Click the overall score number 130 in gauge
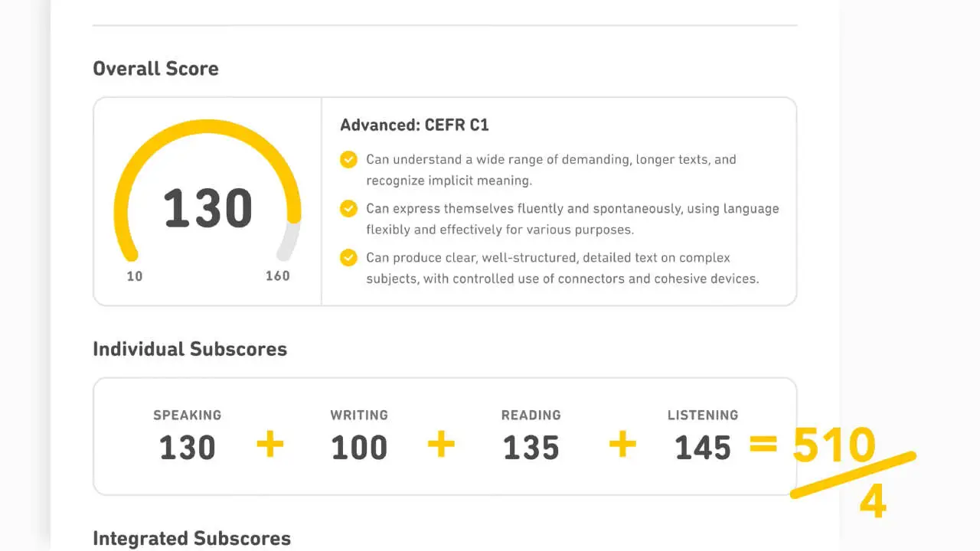The width and height of the screenshot is (980, 551). (x=207, y=209)
